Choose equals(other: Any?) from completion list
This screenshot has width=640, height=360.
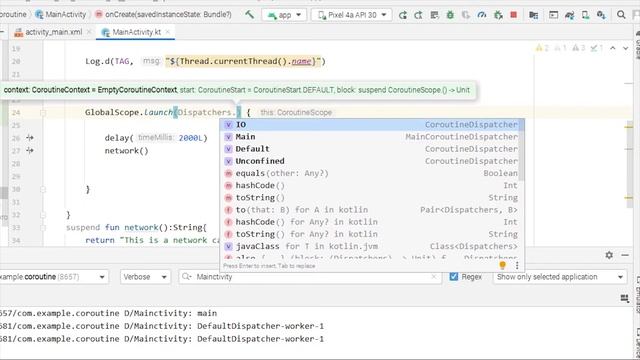pos(371,173)
